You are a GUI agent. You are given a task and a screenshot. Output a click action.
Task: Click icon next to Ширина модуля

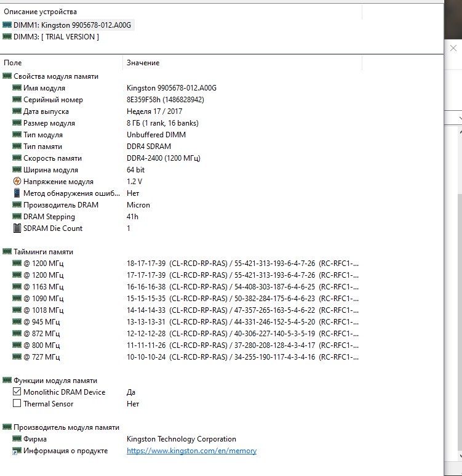click(17, 169)
